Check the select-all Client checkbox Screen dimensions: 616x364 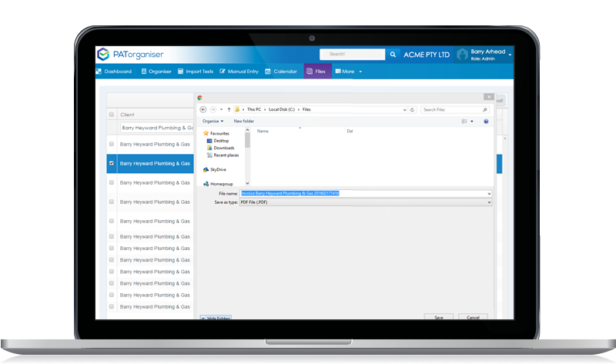point(112,115)
